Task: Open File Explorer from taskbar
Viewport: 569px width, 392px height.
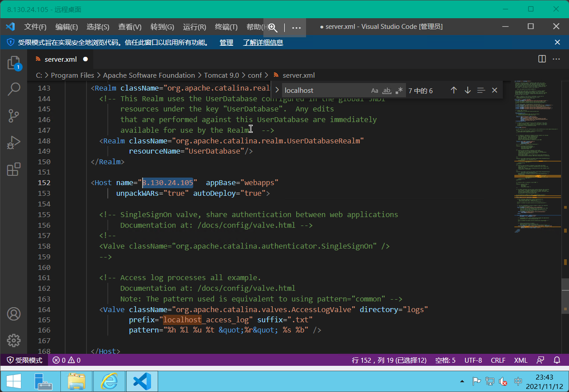Action: coord(76,381)
